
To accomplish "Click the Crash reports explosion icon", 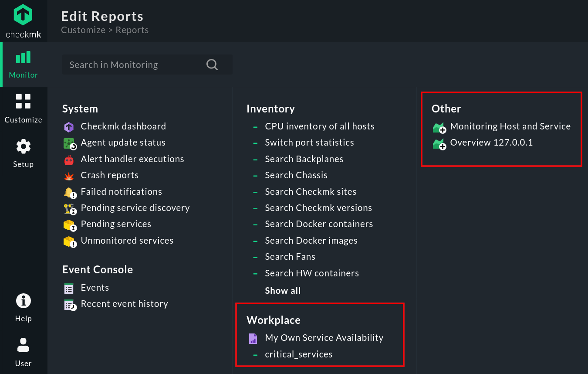I will [70, 175].
